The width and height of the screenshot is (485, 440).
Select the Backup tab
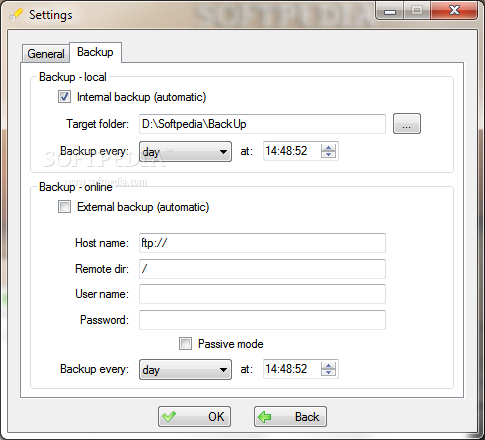click(95, 52)
